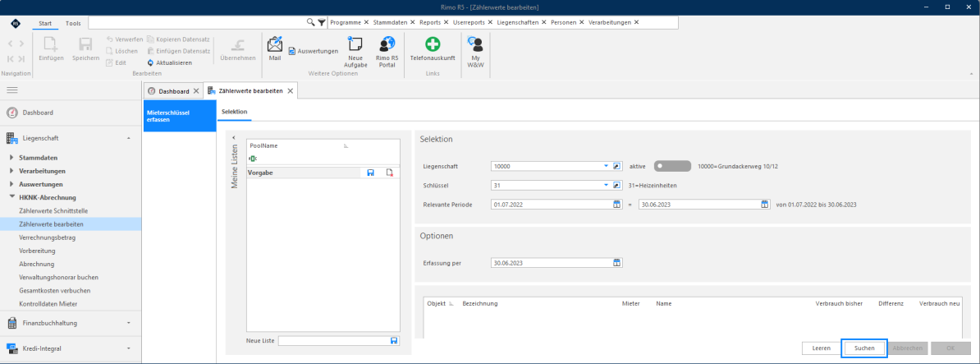Image resolution: width=980 pixels, height=364 pixels.
Task: Close the Zählerwerte bearbeiten tab
Action: pos(290,90)
